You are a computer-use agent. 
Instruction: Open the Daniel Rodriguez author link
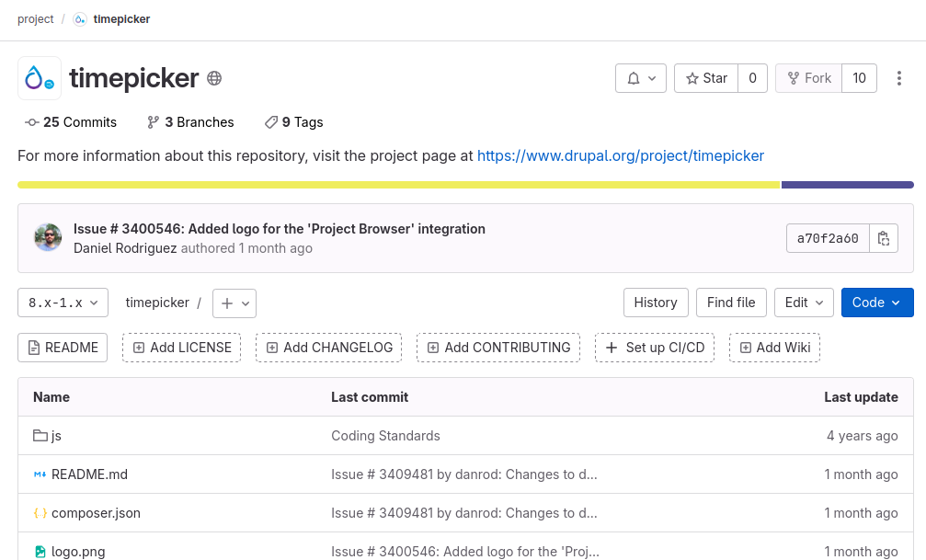(x=125, y=248)
